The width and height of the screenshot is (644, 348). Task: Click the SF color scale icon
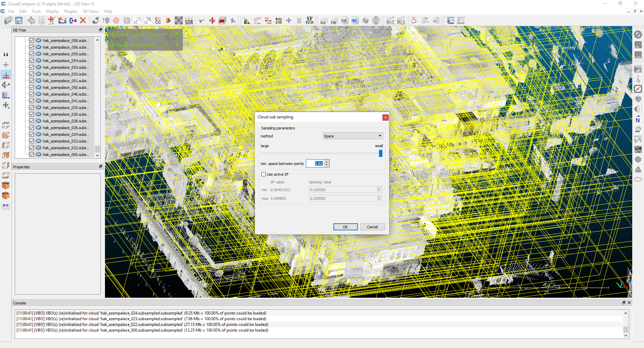(x=310, y=21)
